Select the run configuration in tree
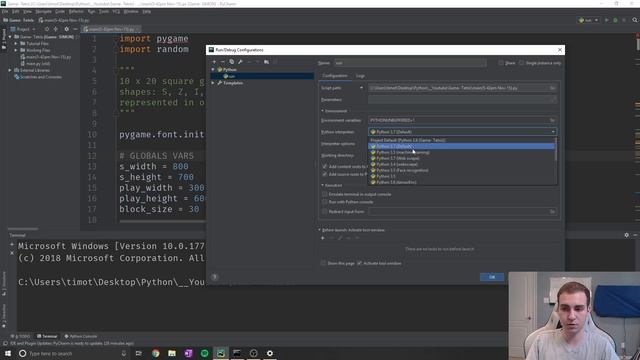This screenshot has width=640, height=360. pos(262,76)
